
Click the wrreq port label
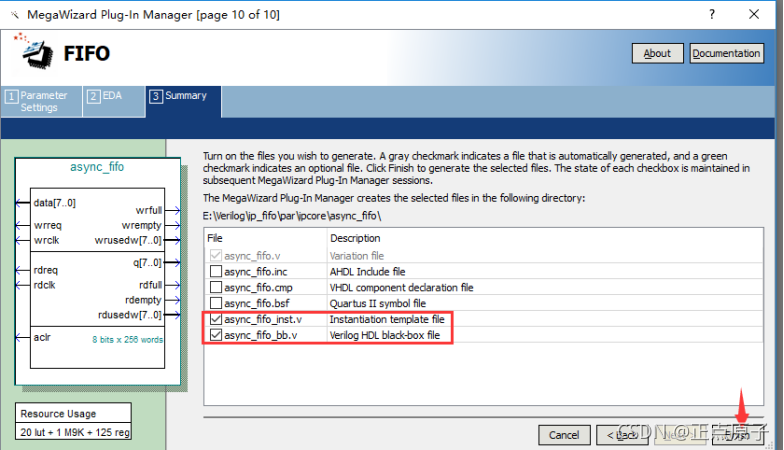(48, 225)
